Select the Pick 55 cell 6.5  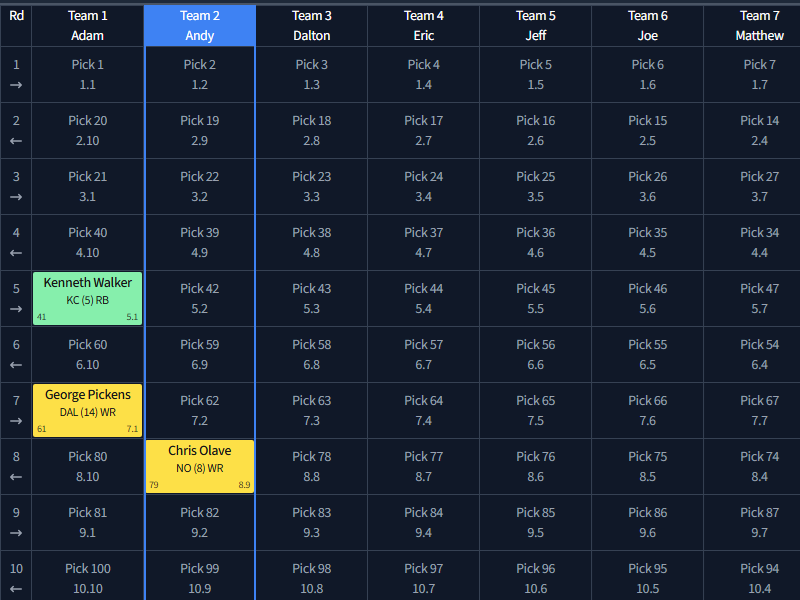pos(647,355)
